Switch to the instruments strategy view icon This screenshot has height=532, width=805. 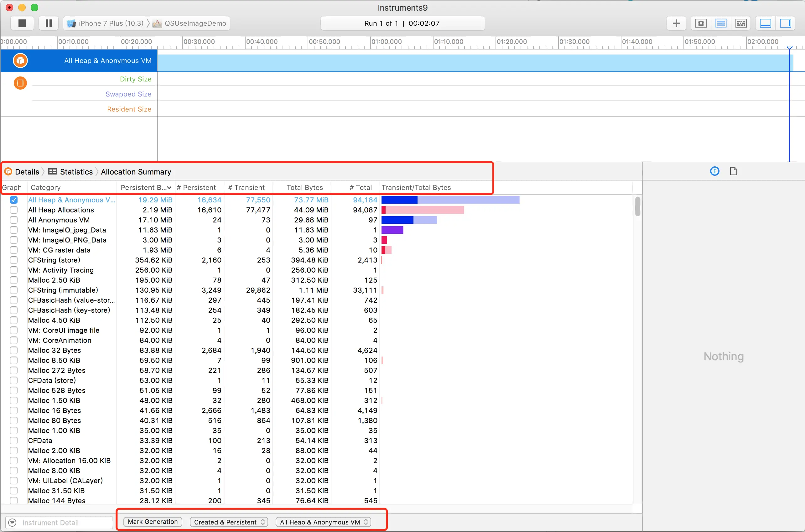point(720,23)
